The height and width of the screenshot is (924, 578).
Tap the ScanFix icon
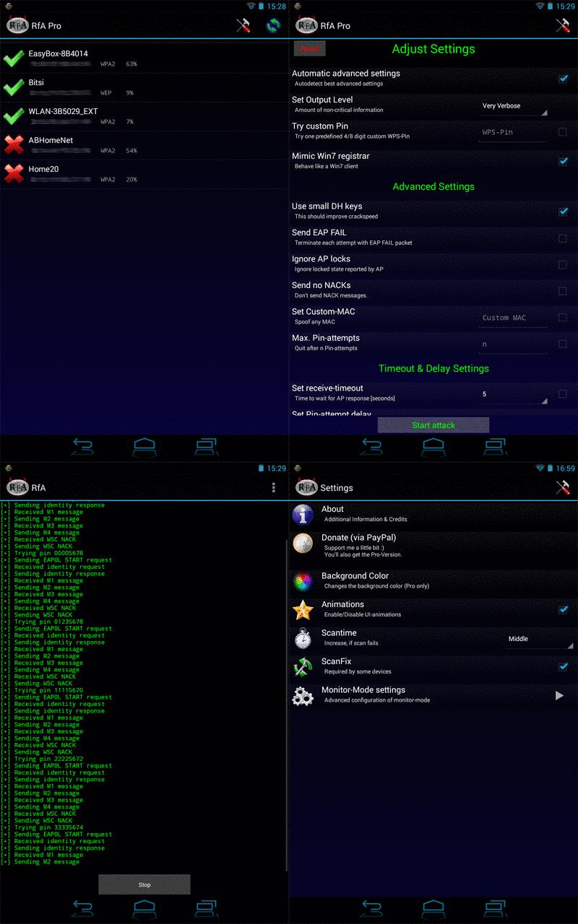(x=303, y=667)
